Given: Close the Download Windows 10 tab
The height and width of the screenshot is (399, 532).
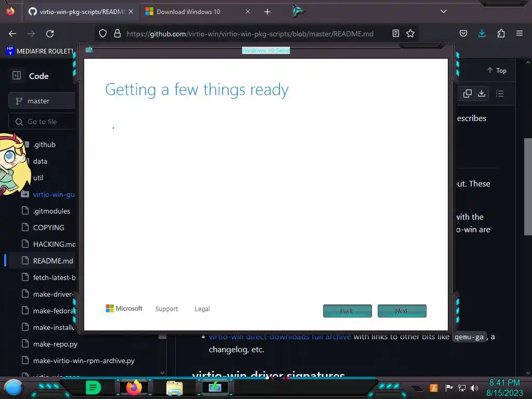Looking at the screenshot, I should [248, 11].
